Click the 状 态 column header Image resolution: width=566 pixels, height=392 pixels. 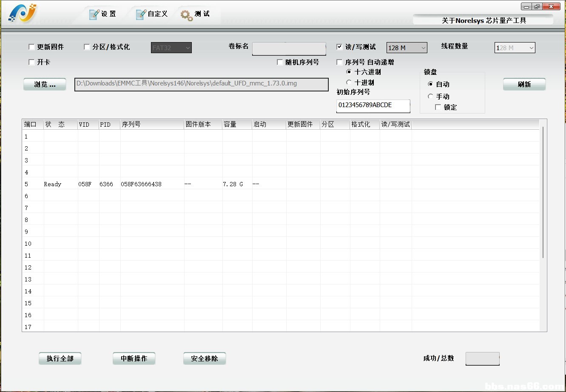61,124
